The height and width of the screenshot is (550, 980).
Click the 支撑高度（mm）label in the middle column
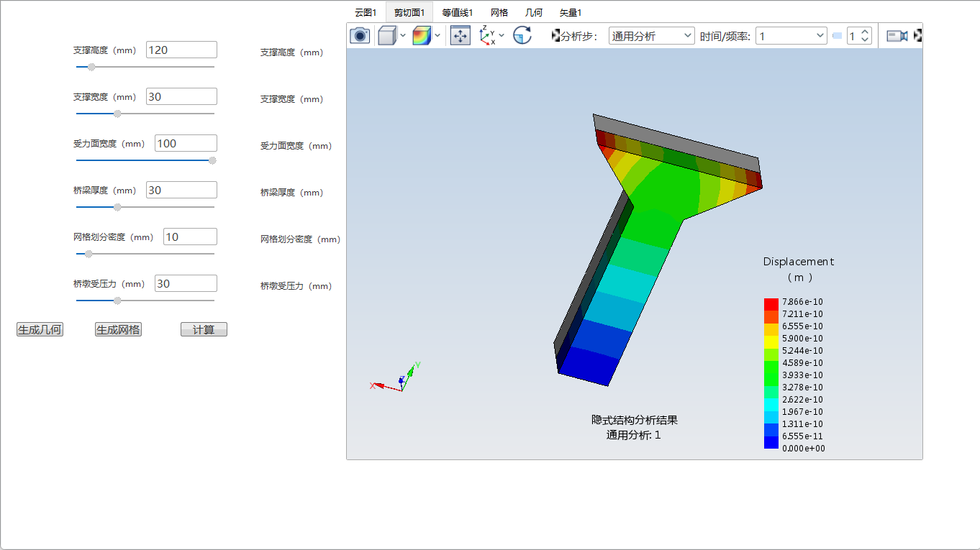tap(292, 52)
